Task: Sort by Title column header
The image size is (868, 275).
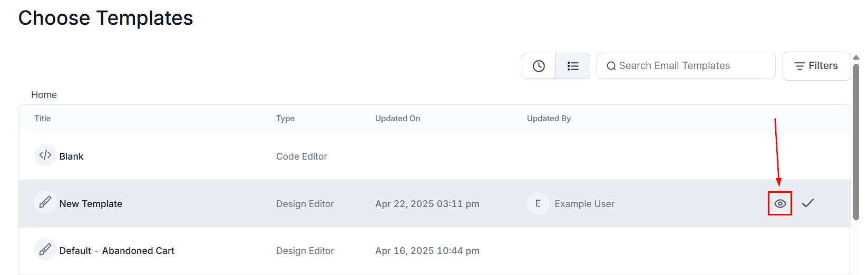Action: 43,119
